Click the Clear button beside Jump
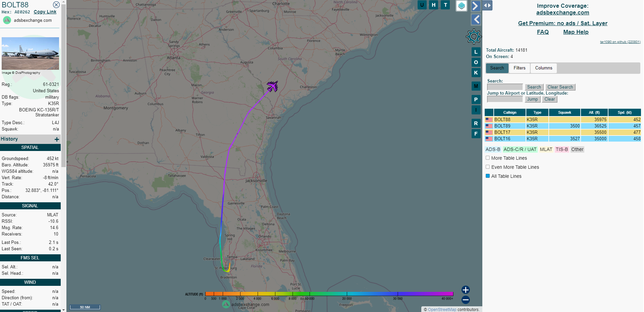 click(549, 99)
